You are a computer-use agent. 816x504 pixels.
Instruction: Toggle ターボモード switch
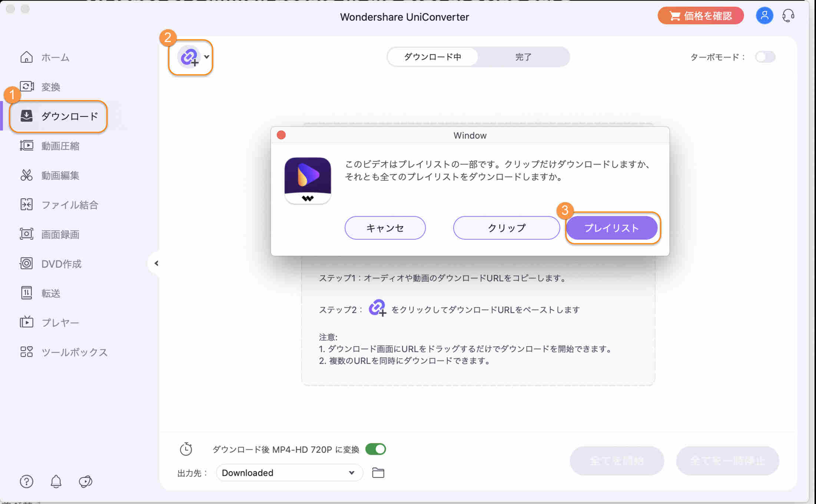click(765, 57)
